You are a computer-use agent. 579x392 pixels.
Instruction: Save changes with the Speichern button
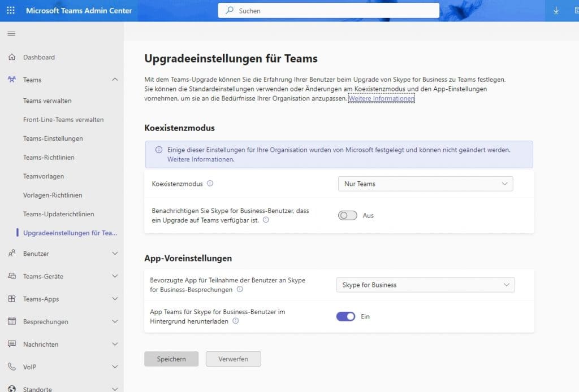[171, 359]
